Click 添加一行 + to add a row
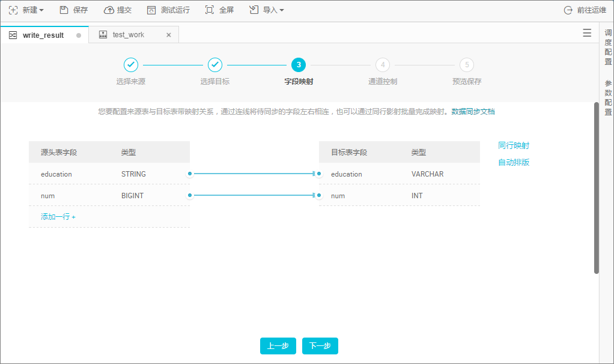 click(58, 217)
